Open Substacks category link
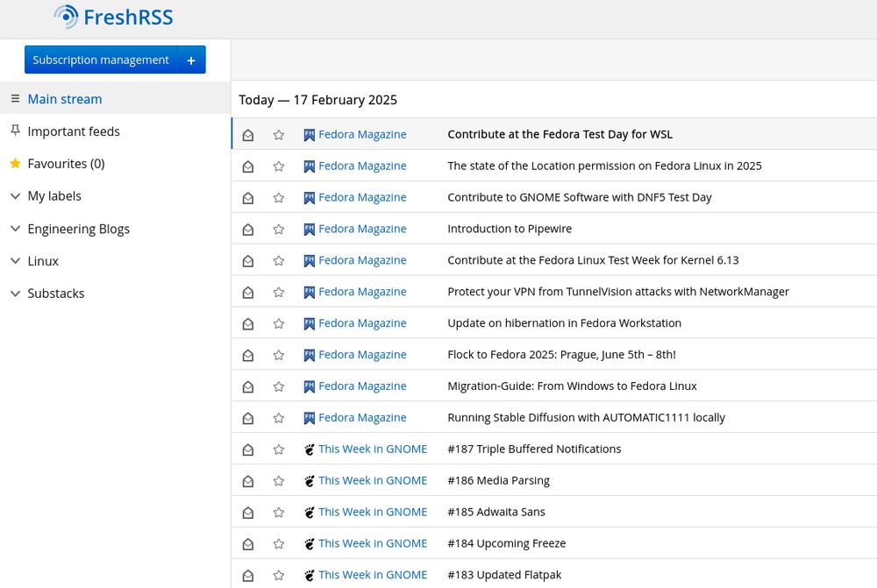877x588 pixels. pos(56,294)
